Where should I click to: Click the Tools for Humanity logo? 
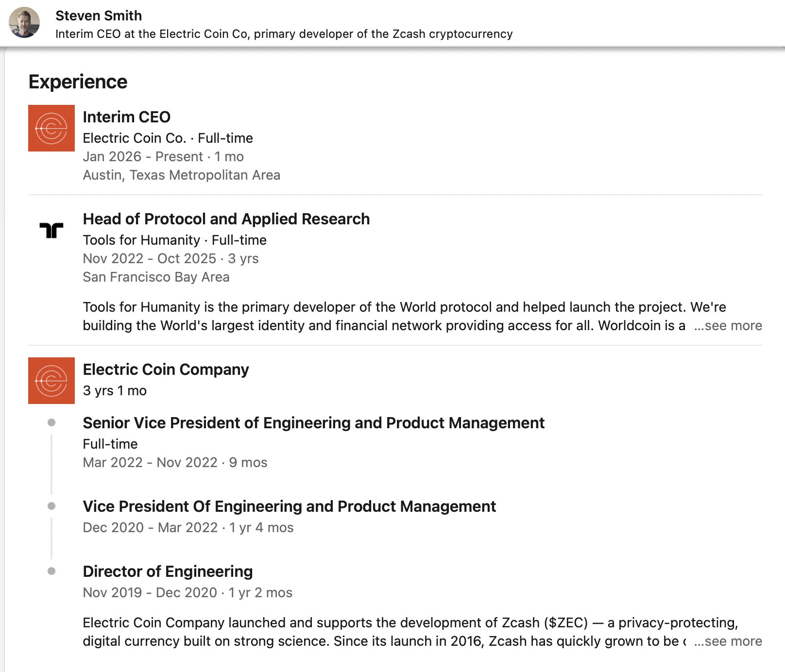(51, 230)
